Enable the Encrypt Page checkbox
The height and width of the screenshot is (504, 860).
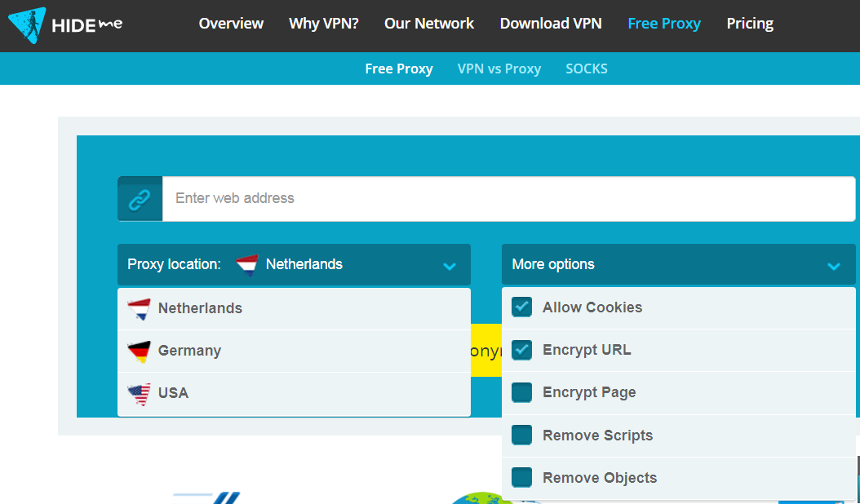(x=521, y=392)
